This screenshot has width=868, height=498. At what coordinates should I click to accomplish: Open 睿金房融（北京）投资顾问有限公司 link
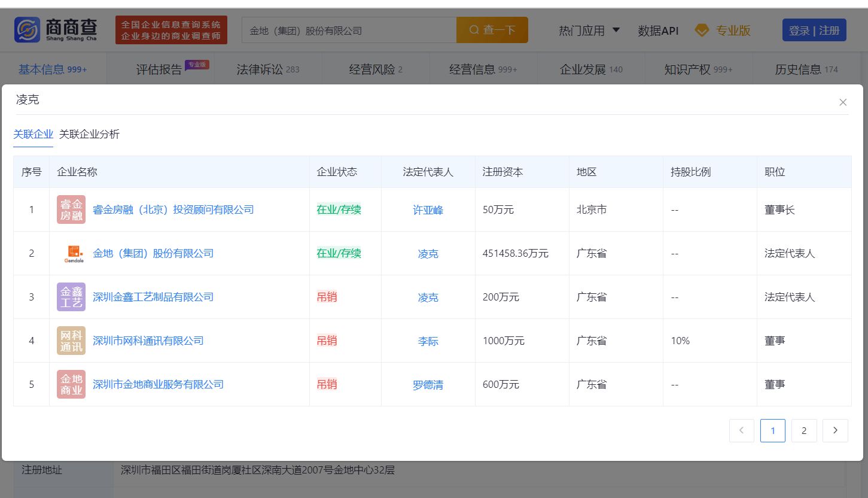(173, 209)
